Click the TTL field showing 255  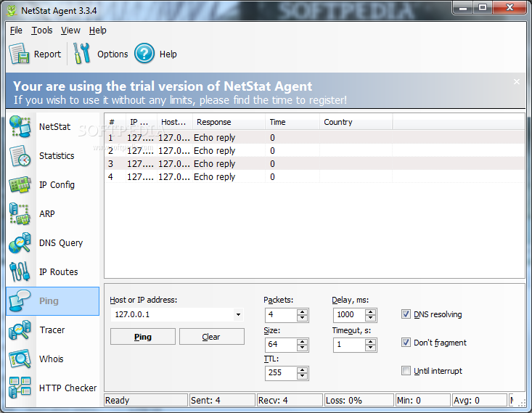coord(281,373)
